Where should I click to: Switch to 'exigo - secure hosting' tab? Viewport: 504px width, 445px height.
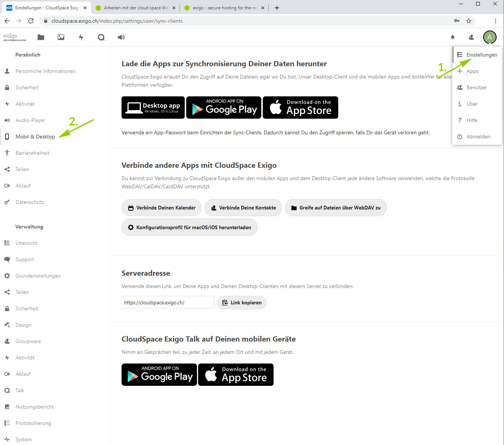(x=224, y=8)
